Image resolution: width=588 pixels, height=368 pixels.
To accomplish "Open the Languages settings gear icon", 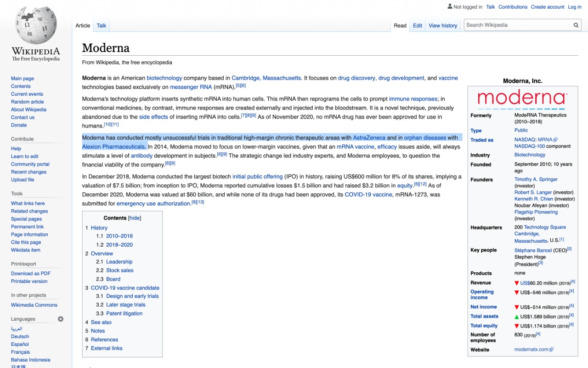I will (61, 319).
